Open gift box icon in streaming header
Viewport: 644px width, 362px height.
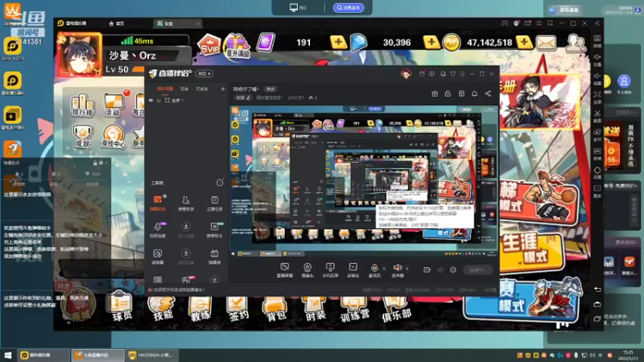pos(435,93)
